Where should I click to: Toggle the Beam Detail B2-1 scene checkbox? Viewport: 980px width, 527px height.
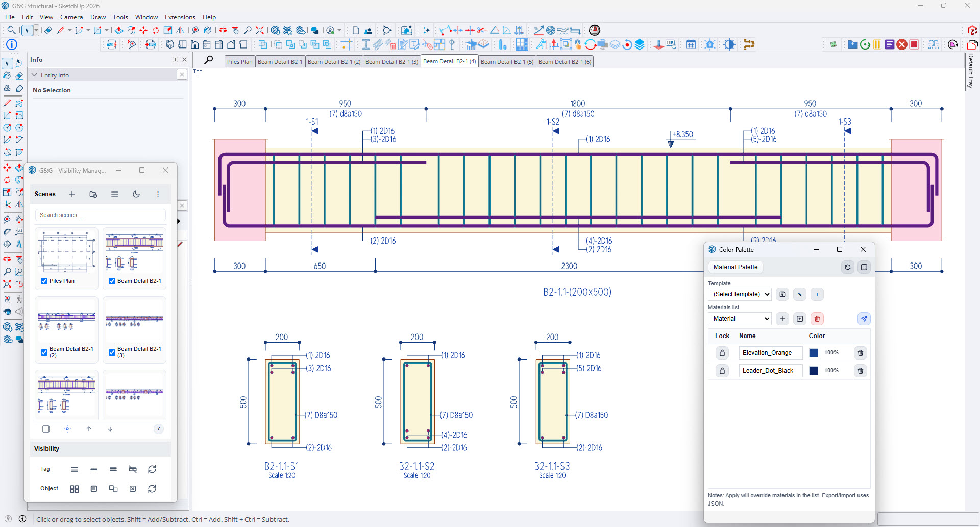click(112, 281)
